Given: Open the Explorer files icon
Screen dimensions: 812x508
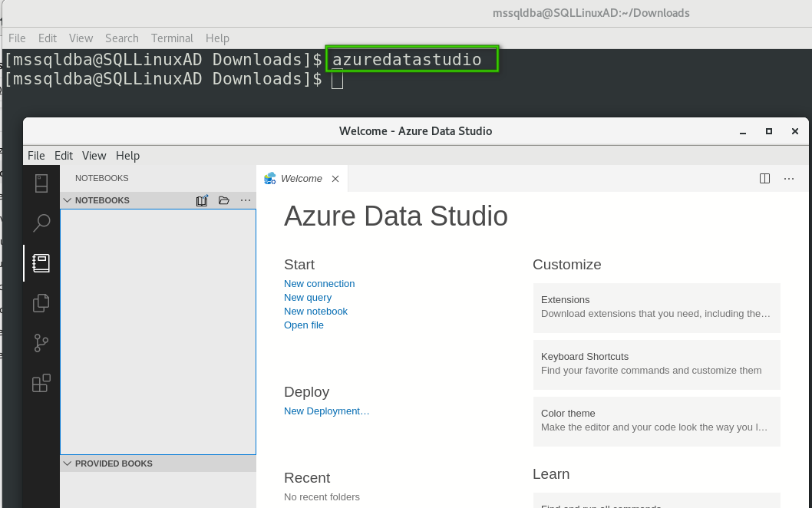Looking at the screenshot, I should [41, 303].
